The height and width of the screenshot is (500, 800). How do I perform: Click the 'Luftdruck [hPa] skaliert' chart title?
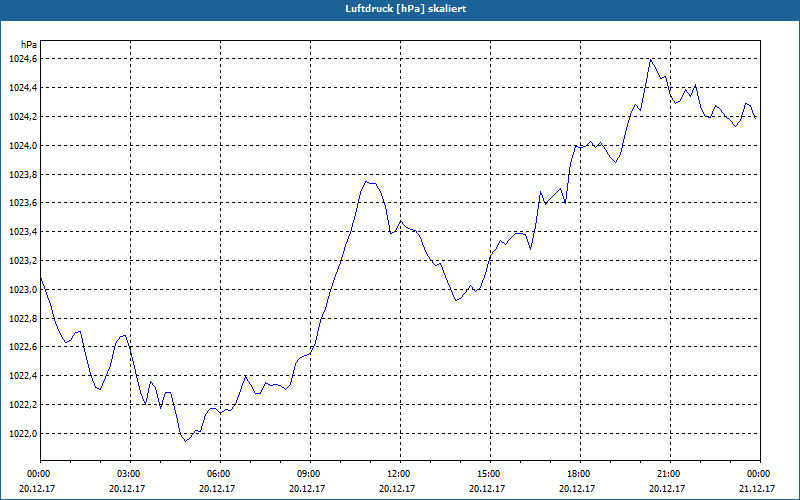tap(406, 9)
